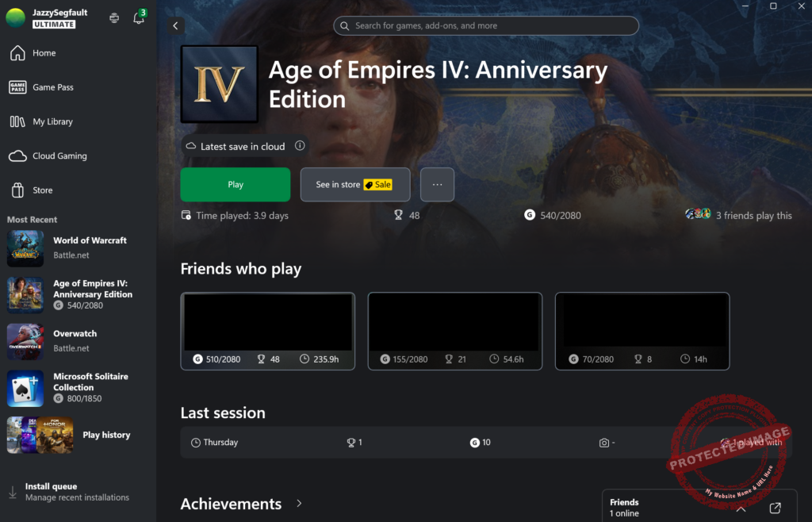Click the Install queue download icon
The image size is (812, 522).
[x=13, y=492]
